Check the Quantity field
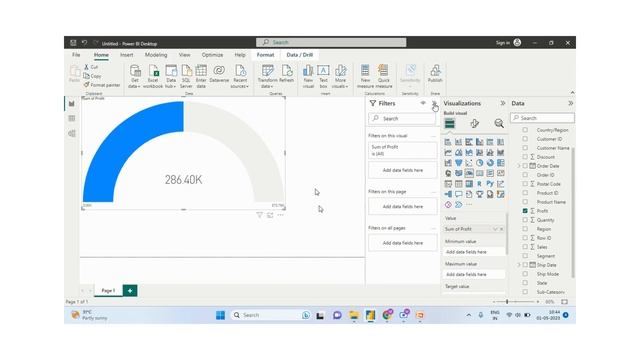Screen dimensions: 640x360 (x=525, y=220)
